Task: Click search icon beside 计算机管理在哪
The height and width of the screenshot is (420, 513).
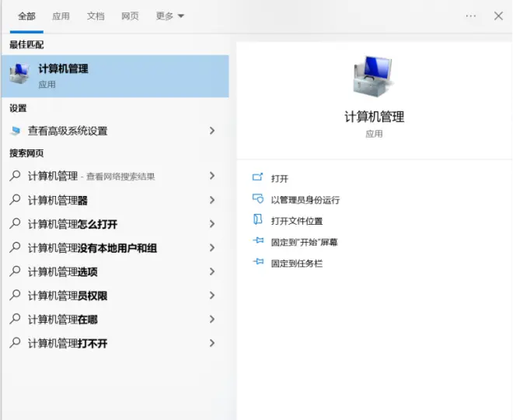Action: coord(15,319)
